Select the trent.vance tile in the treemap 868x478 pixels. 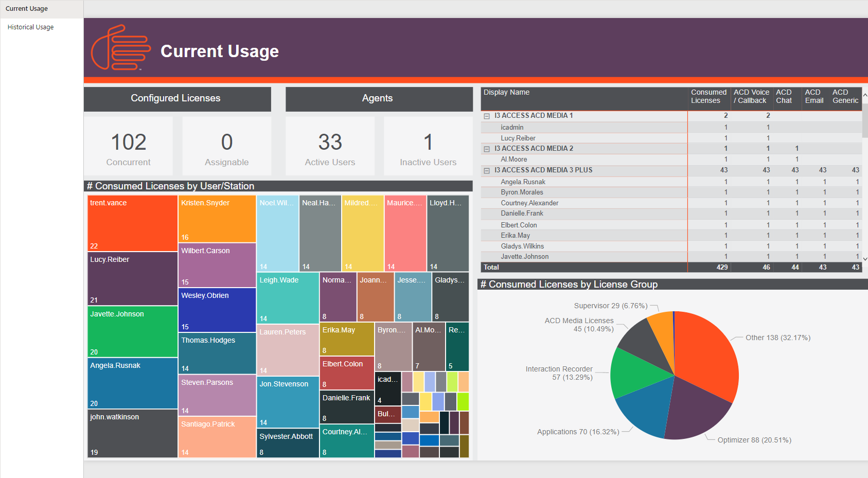pos(132,223)
